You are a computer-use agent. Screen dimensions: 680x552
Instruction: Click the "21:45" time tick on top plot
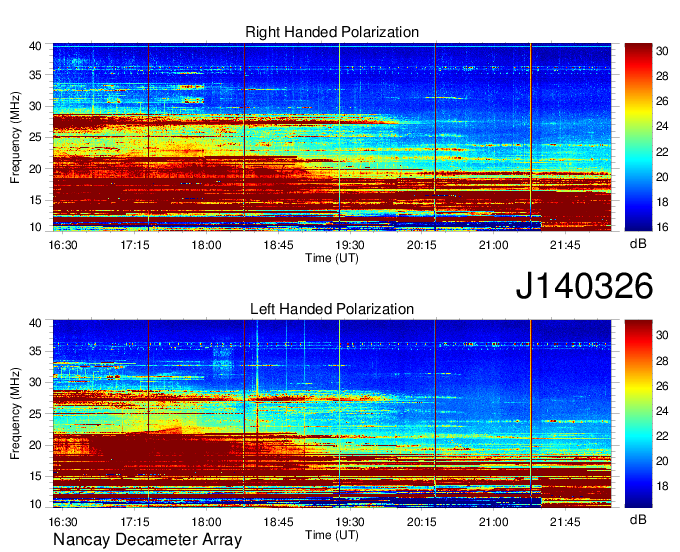565,245
